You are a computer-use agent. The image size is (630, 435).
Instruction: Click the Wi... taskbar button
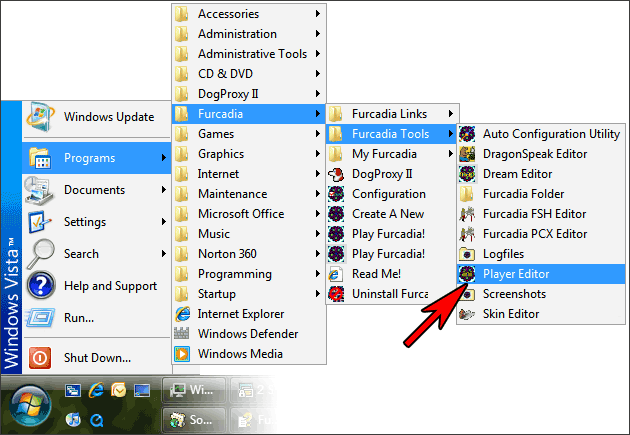click(194, 390)
